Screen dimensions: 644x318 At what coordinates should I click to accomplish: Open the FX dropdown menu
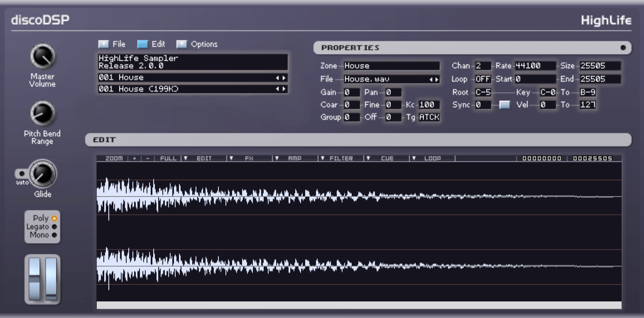pyautogui.click(x=249, y=158)
